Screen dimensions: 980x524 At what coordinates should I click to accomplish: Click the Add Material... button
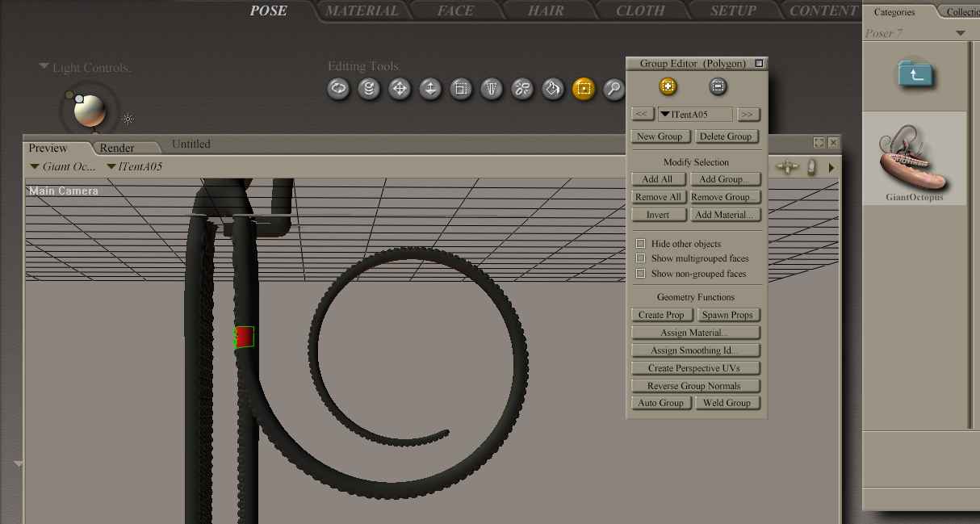(x=724, y=215)
